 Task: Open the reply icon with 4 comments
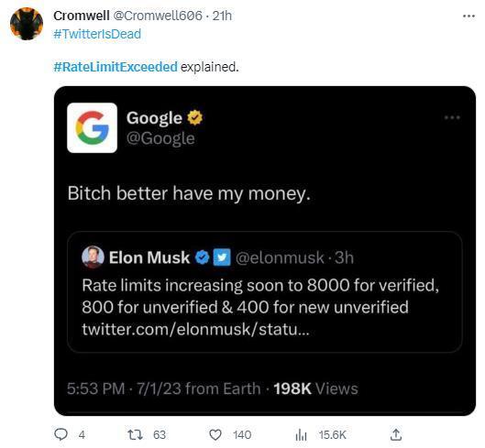point(61,434)
